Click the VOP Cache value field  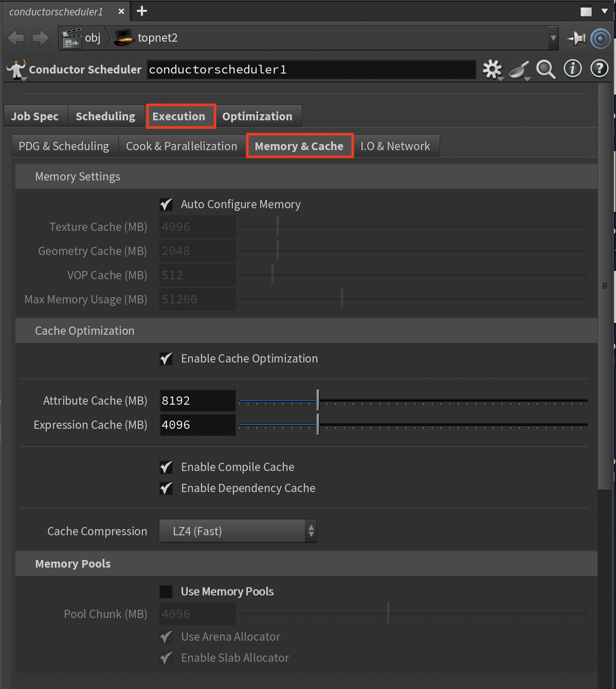[197, 275]
